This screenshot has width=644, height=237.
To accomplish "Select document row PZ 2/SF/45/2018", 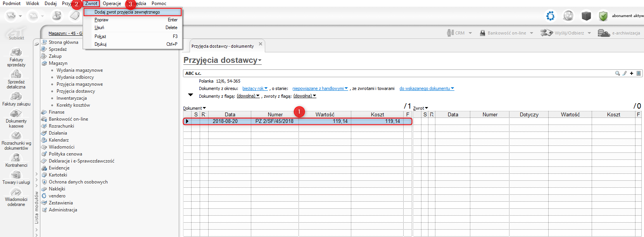I will point(297,121).
